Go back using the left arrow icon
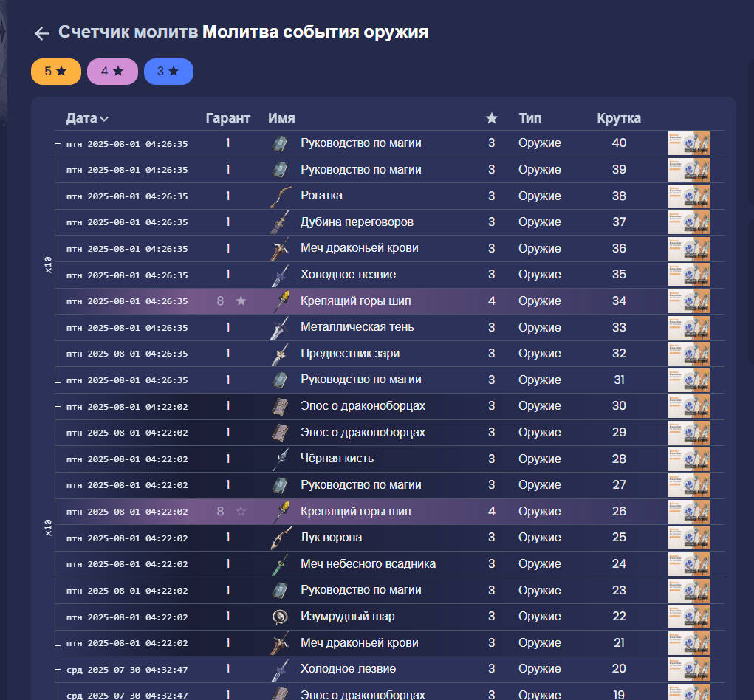 coord(42,33)
